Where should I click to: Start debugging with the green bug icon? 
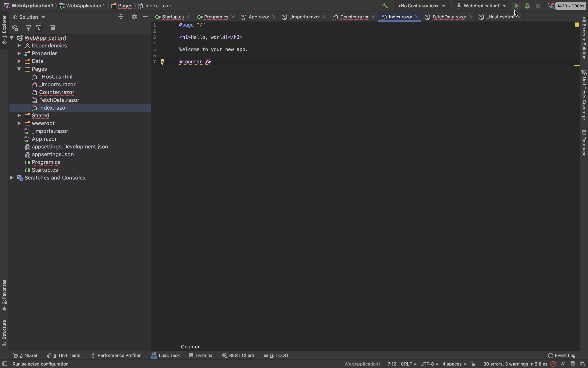pyautogui.click(x=527, y=6)
